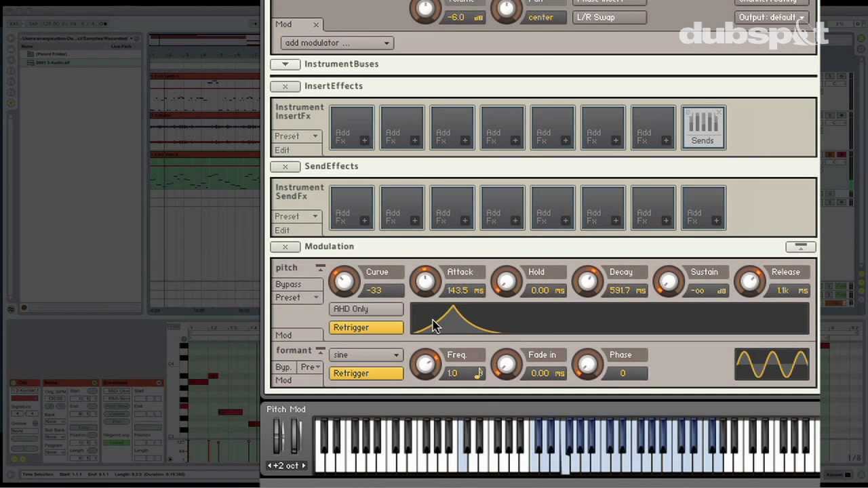Open the add modulator dropdown
Viewport: 868px width, 488px height.
(336, 43)
